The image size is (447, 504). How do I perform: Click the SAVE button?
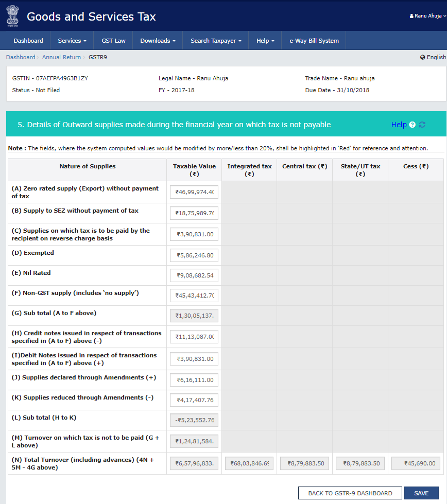(x=421, y=493)
